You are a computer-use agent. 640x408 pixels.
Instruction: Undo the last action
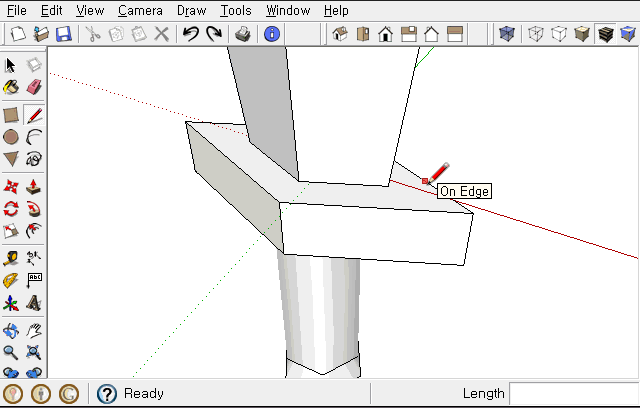coord(191,34)
